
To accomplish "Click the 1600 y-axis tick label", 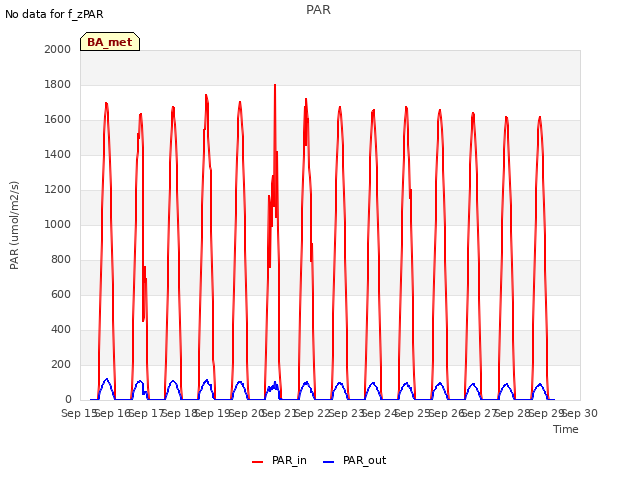I will [x=58, y=120].
